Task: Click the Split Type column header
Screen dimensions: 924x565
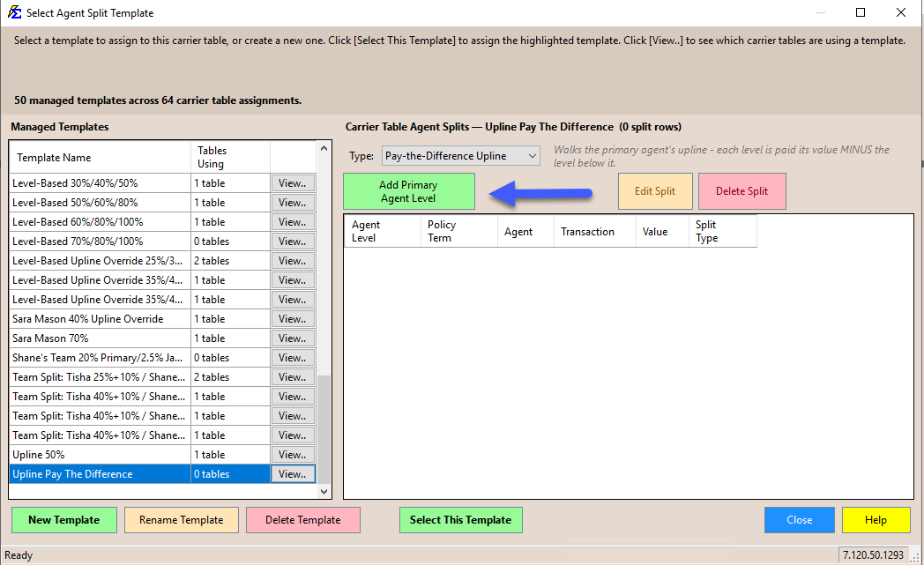Action: 722,231
